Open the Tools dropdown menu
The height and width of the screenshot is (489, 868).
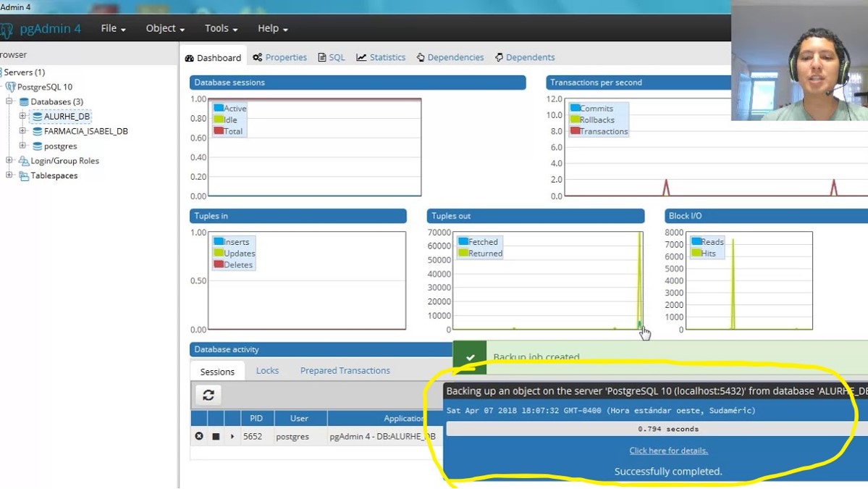click(221, 28)
